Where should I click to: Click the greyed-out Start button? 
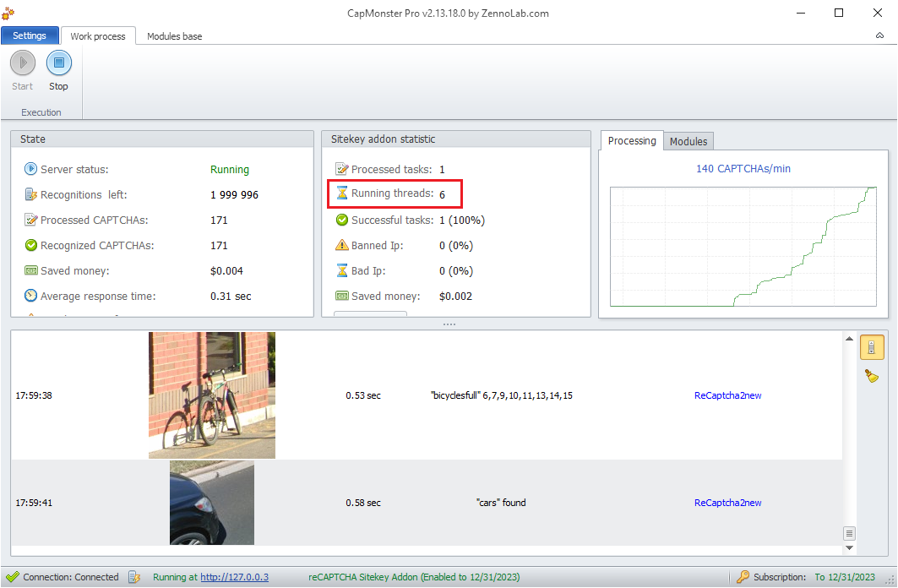point(23,64)
